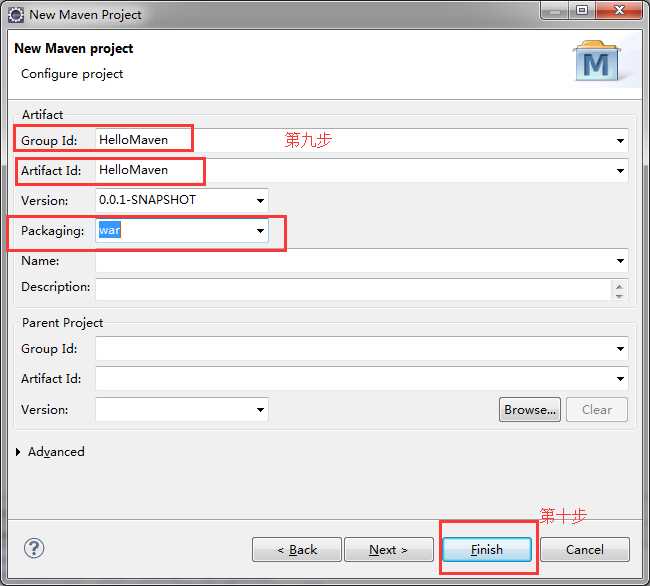This screenshot has height=586, width=650.
Task: Open the Artifact Group Id dropdown arrow
Action: pyautogui.click(x=620, y=140)
